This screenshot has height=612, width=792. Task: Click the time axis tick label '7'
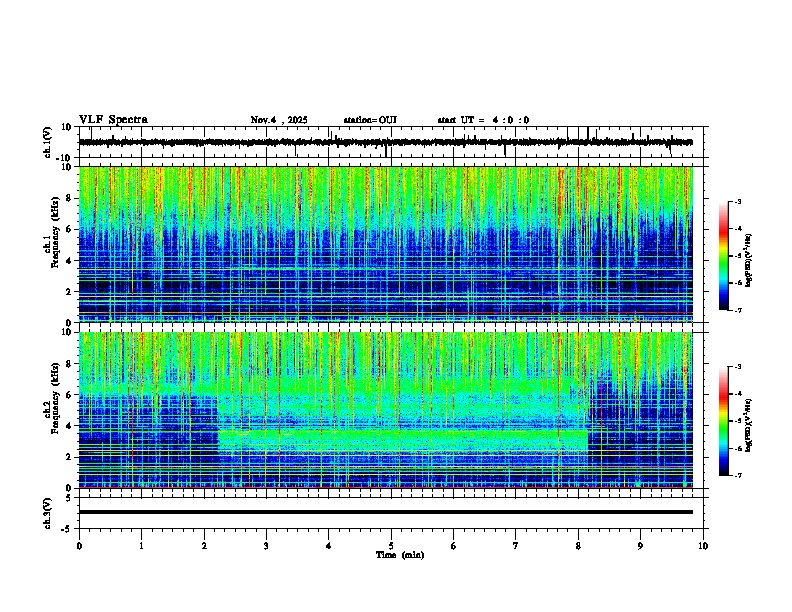(x=516, y=546)
